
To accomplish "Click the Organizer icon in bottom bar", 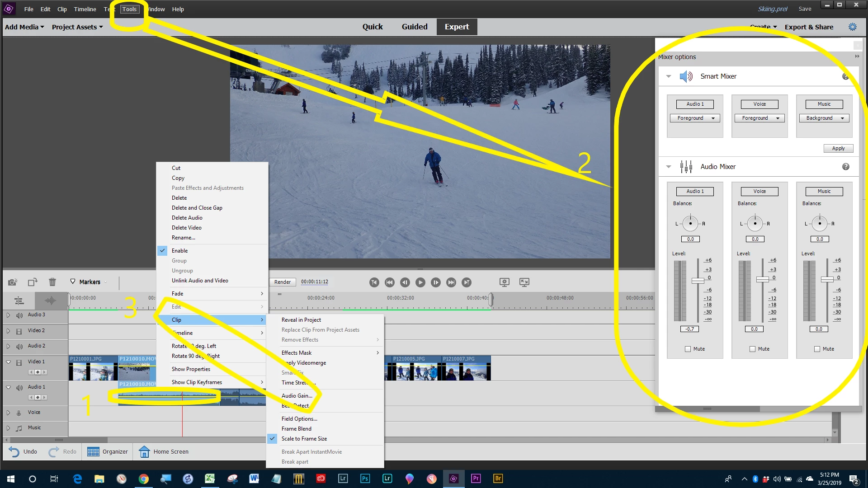I will 93,452.
